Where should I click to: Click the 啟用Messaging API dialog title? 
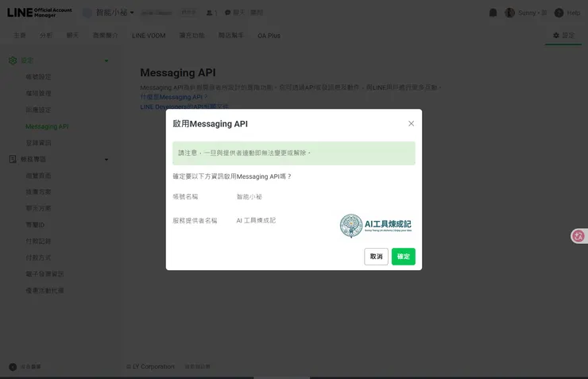coord(210,124)
